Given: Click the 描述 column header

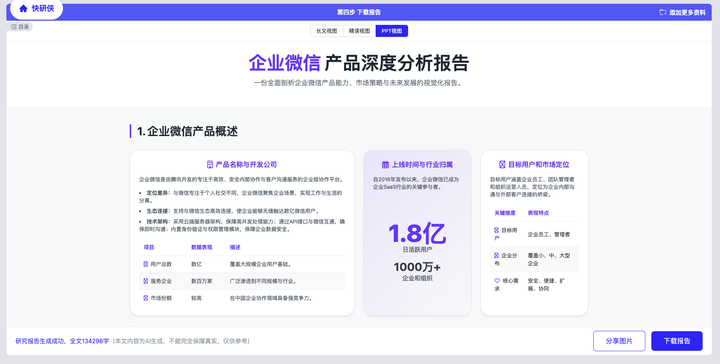Looking at the screenshot, I should pos(235,247).
